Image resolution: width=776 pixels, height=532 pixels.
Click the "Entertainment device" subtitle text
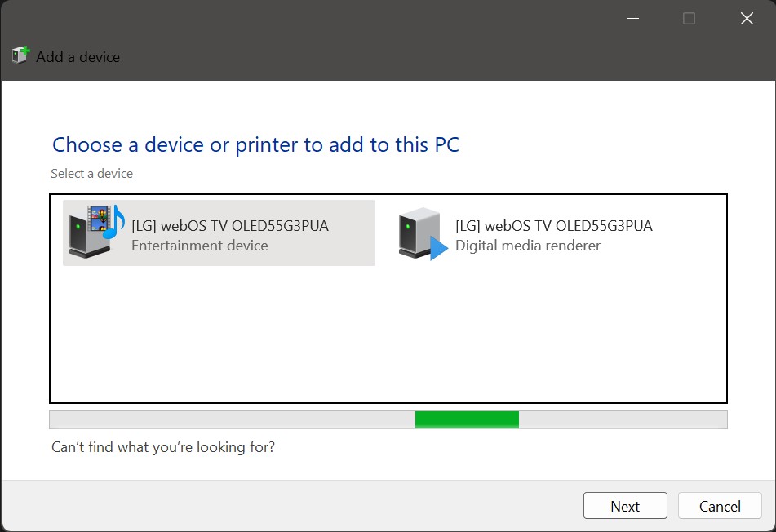[199, 246]
